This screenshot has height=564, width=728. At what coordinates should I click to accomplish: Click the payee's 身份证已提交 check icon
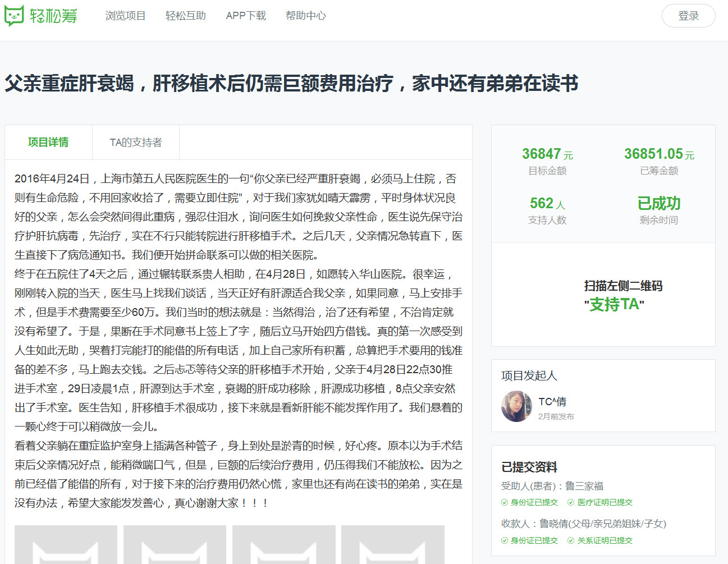[x=505, y=541]
